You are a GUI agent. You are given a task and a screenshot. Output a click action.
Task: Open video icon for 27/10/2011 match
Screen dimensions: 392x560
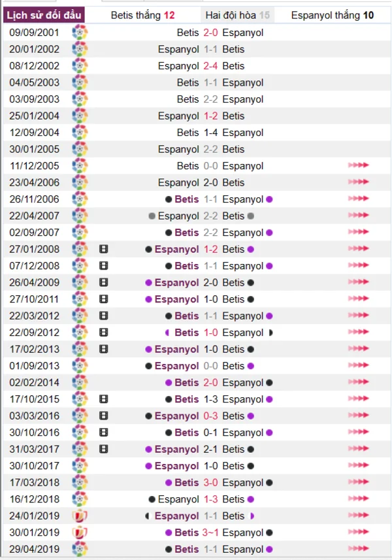pyautogui.click(x=103, y=299)
